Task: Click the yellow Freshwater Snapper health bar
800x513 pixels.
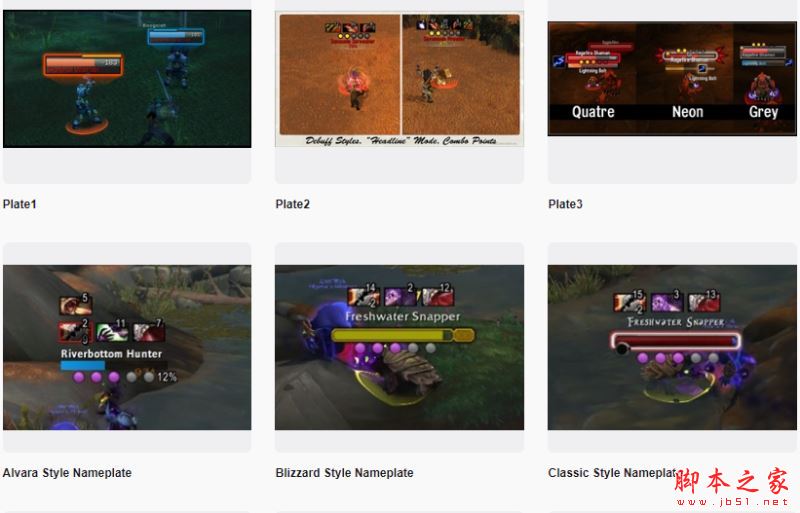Action: coord(403,335)
